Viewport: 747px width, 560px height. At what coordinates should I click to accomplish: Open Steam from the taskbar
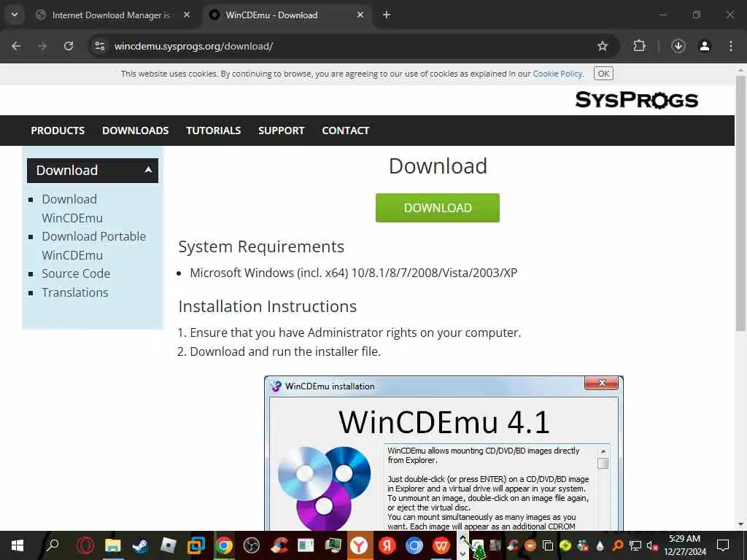(141, 545)
